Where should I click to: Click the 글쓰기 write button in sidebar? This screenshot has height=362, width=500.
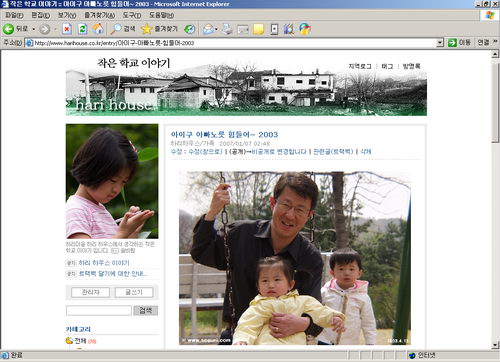click(134, 292)
